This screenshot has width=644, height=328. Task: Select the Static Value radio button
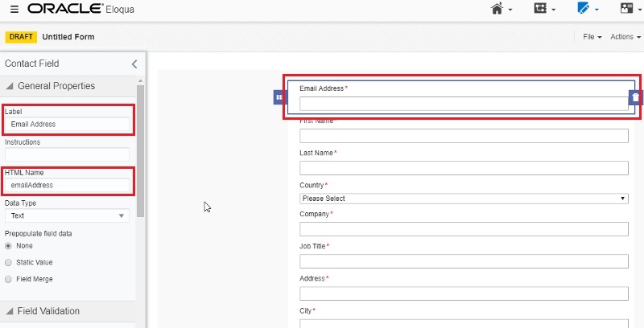click(x=9, y=262)
